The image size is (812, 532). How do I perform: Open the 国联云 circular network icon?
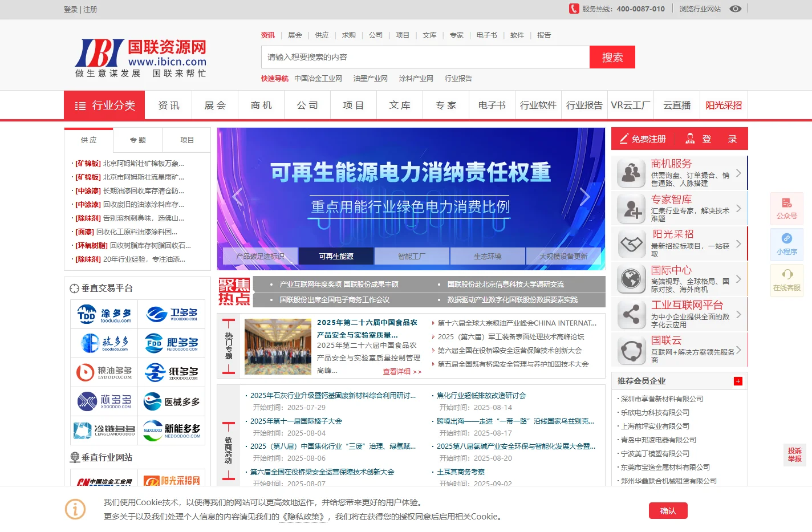[631, 350]
